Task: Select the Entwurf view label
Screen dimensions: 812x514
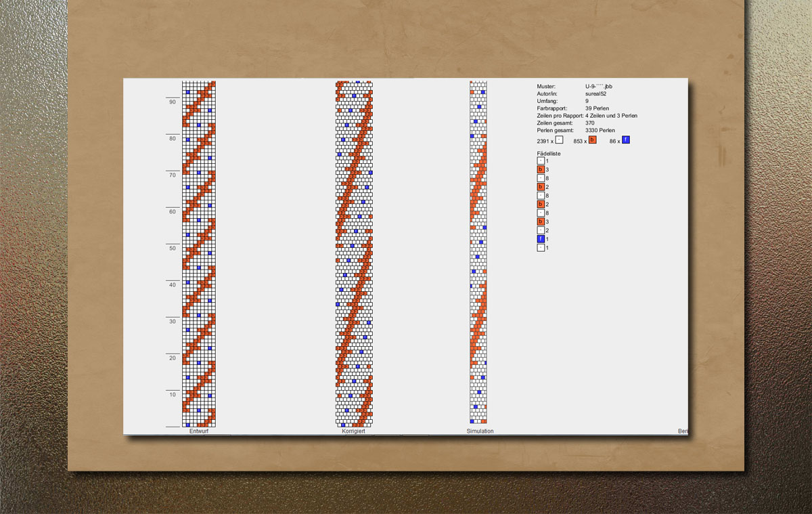Action: 199,431
